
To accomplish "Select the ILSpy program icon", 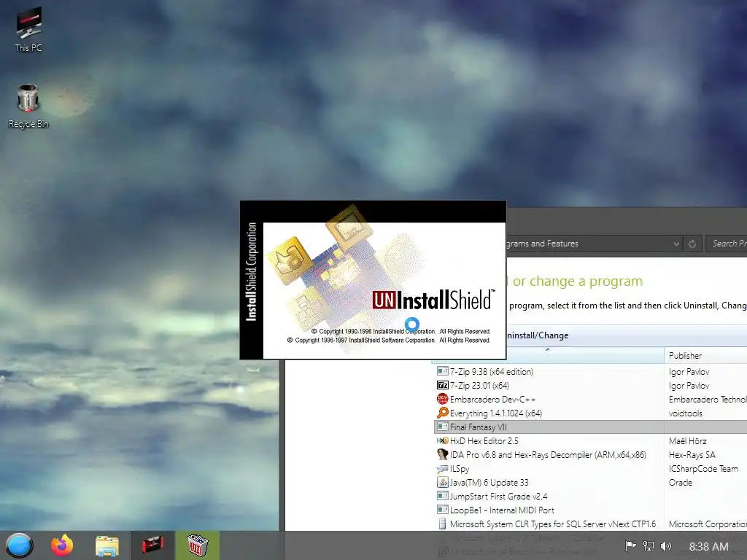I will [x=442, y=469].
